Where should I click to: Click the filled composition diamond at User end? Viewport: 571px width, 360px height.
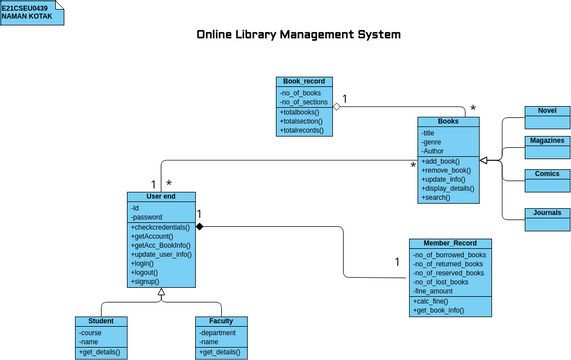[199, 227]
